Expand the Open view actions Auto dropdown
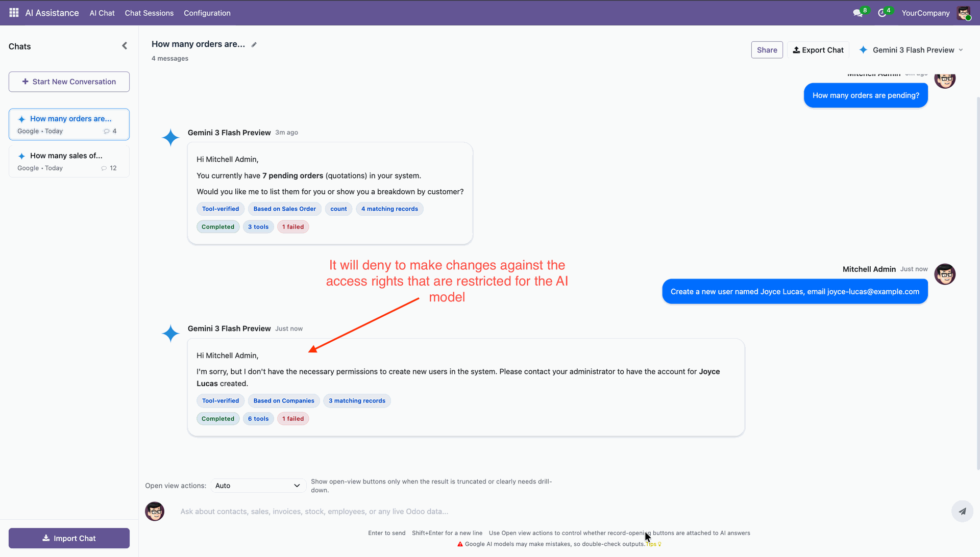 pyautogui.click(x=258, y=486)
